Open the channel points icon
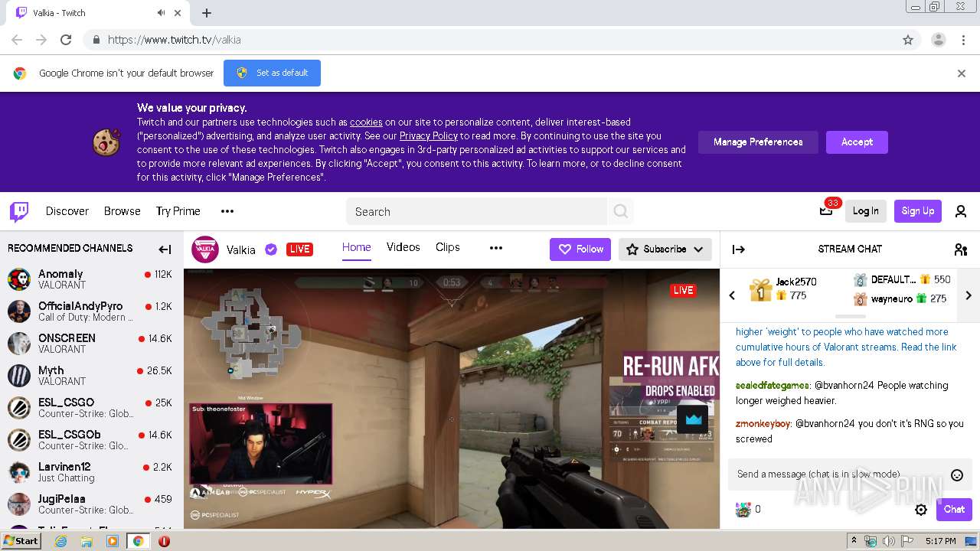Screen dimensions: 980x551 pos(743,510)
